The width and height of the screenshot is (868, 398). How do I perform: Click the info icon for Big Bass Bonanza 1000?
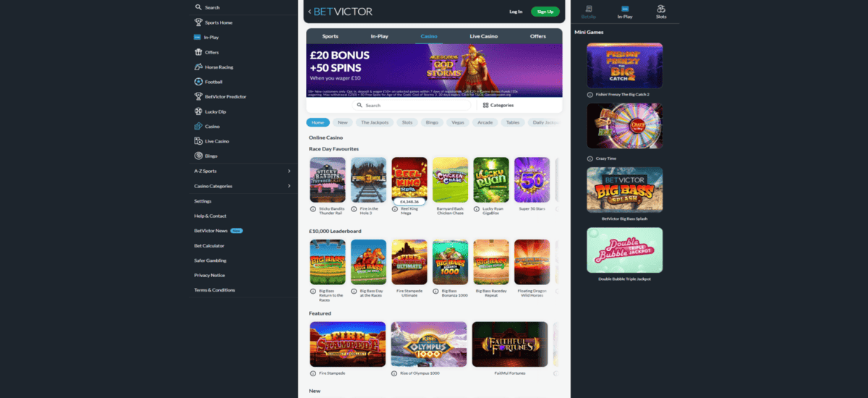click(435, 291)
